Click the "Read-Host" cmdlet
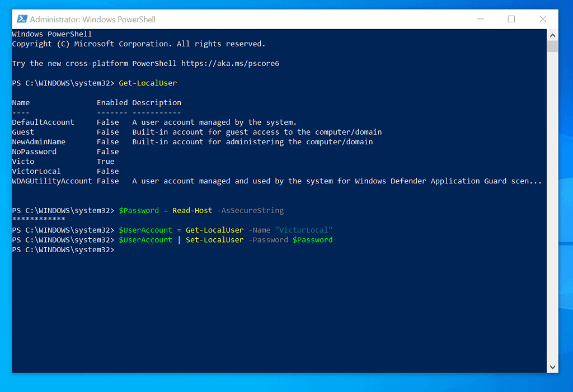Viewport: 573px width, 392px height. [x=192, y=210]
